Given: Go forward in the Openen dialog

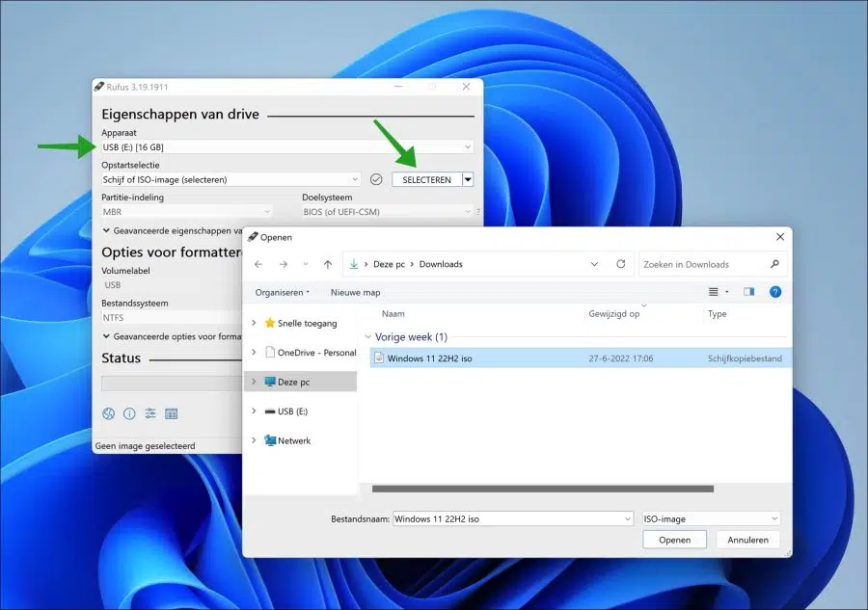Looking at the screenshot, I should click(x=284, y=264).
